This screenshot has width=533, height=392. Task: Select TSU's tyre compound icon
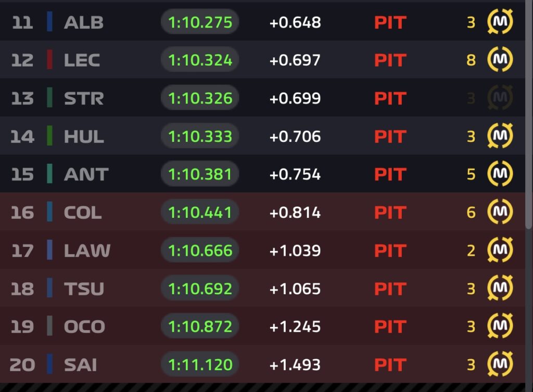500,289
